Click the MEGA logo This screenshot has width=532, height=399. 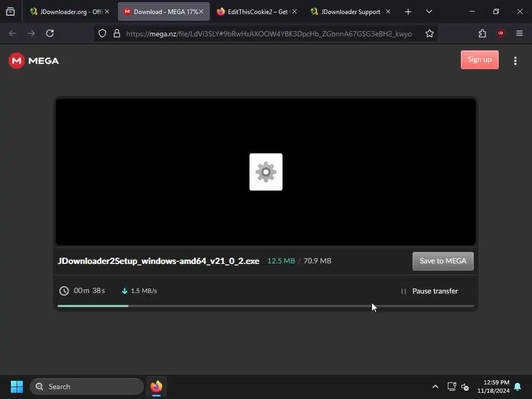pyautogui.click(x=34, y=61)
